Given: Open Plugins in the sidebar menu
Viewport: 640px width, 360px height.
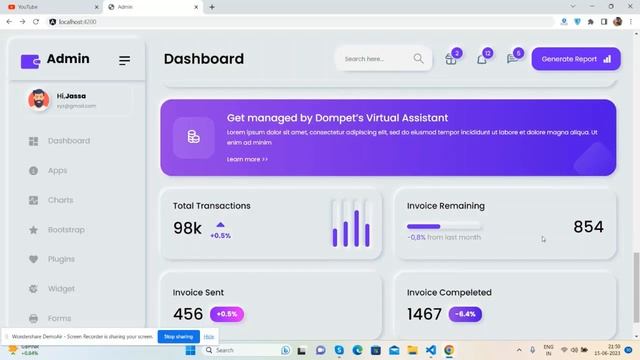Looking at the screenshot, I should click(61, 259).
